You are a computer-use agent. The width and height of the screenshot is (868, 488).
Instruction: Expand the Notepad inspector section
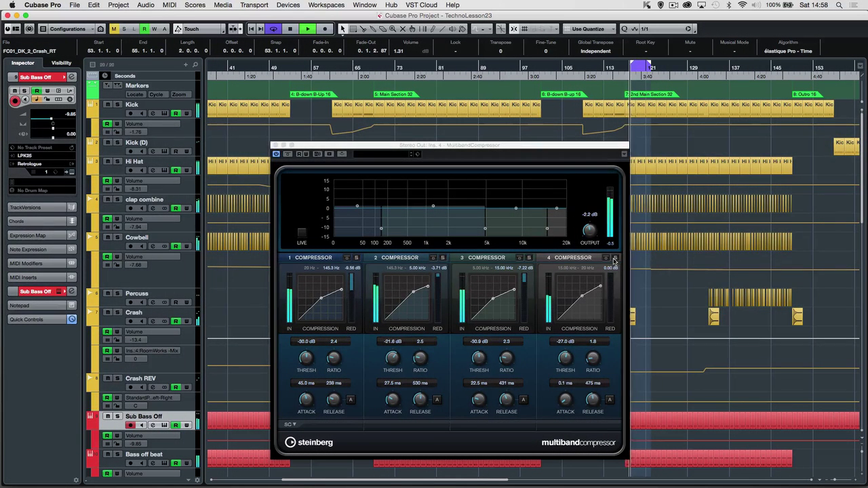[x=42, y=305]
